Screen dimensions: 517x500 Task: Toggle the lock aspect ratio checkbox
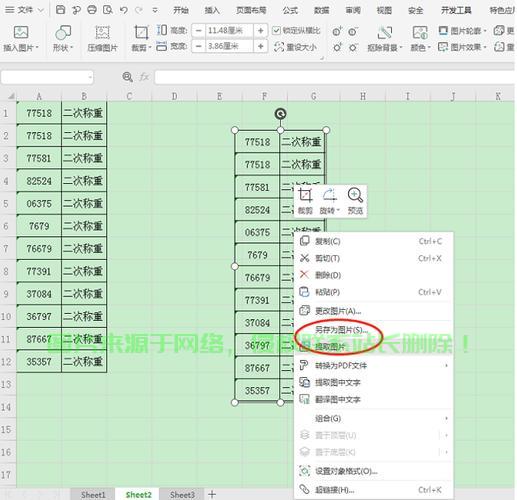[276, 31]
